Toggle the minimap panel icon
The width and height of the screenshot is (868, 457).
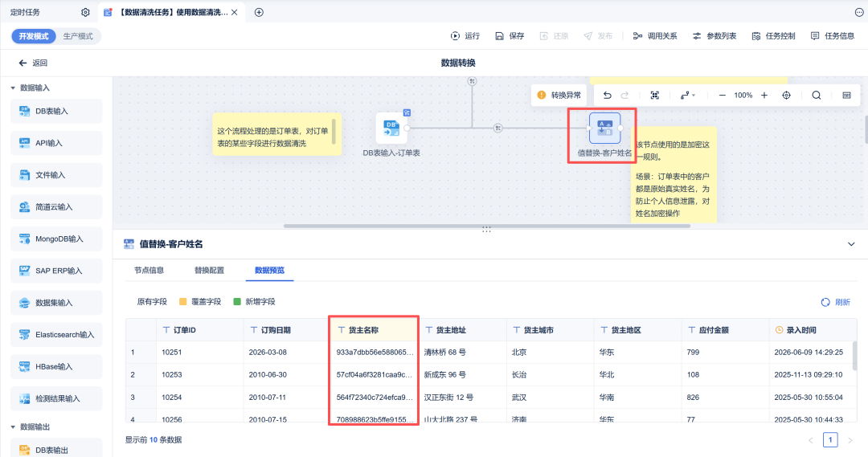tap(847, 95)
